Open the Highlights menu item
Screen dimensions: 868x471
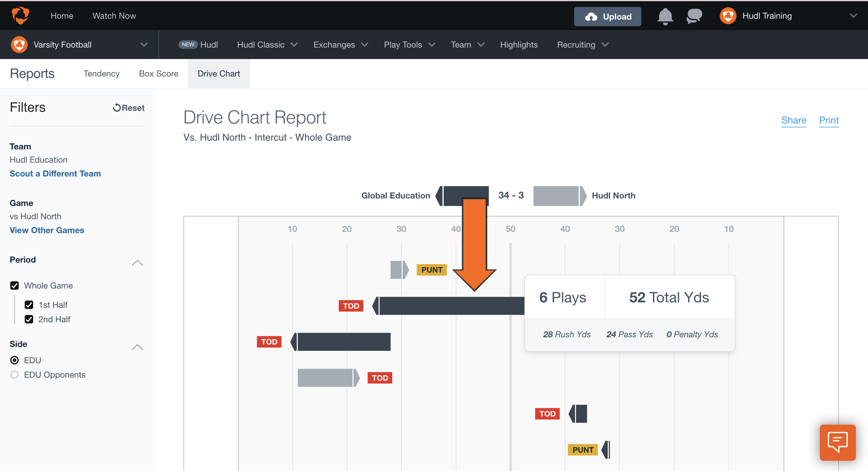(519, 45)
